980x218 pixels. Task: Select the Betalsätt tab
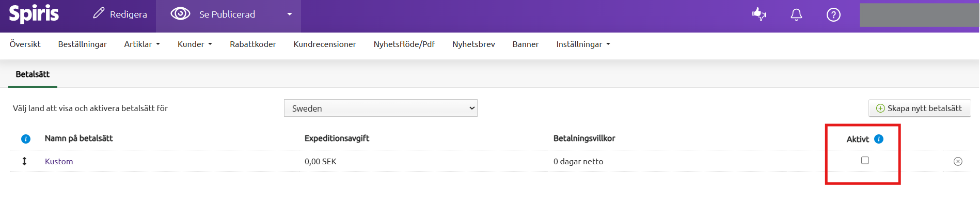click(x=33, y=74)
